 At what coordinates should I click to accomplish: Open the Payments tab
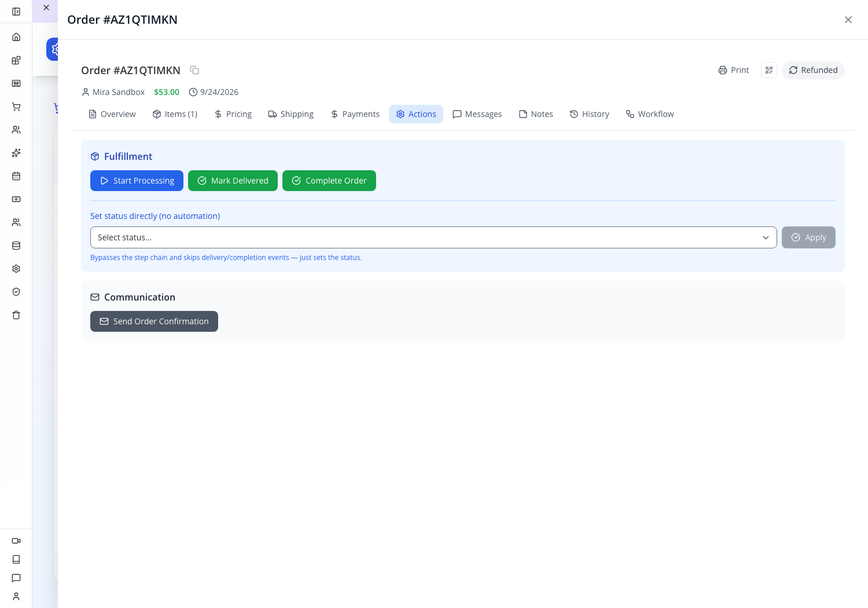click(x=355, y=114)
